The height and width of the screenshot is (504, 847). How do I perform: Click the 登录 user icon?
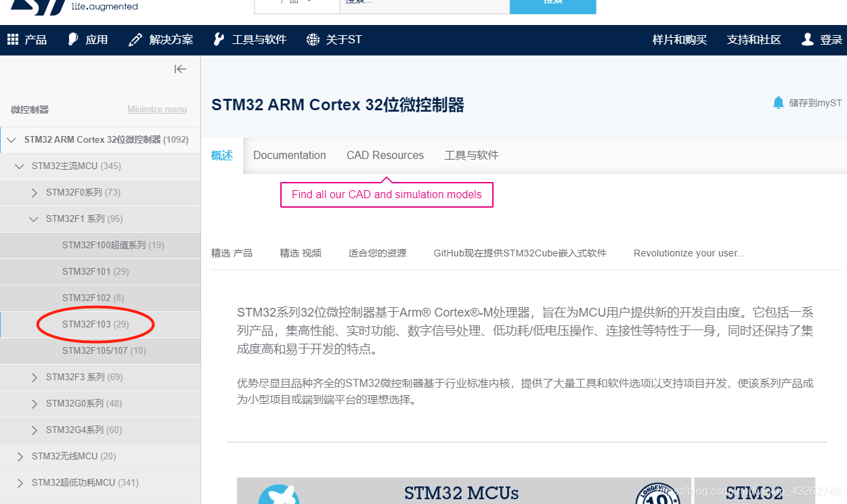point(807,40)
